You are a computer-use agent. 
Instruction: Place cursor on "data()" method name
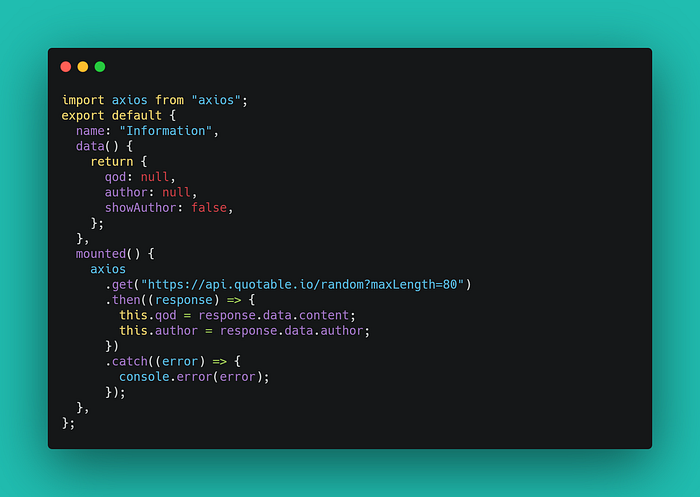(x=97, y=146)
